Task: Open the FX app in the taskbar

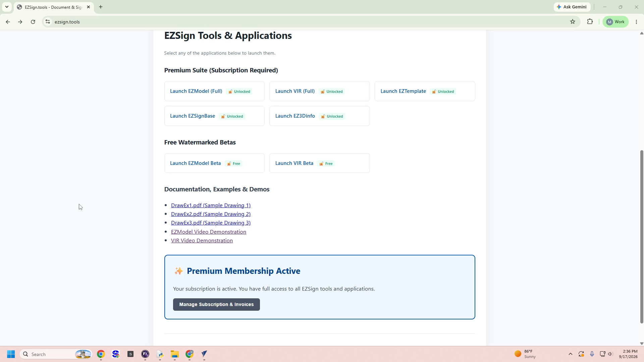Action: 145,354
